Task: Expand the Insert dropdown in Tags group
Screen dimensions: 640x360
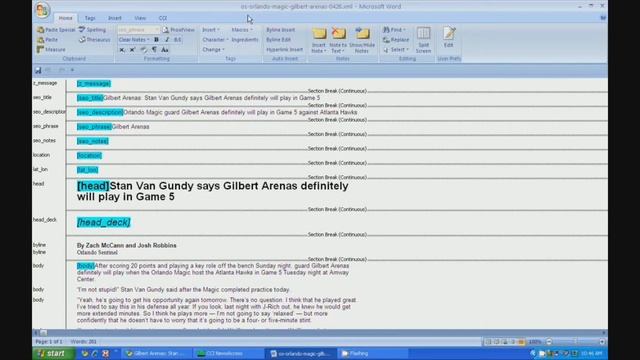Action: tap(211, 30)
